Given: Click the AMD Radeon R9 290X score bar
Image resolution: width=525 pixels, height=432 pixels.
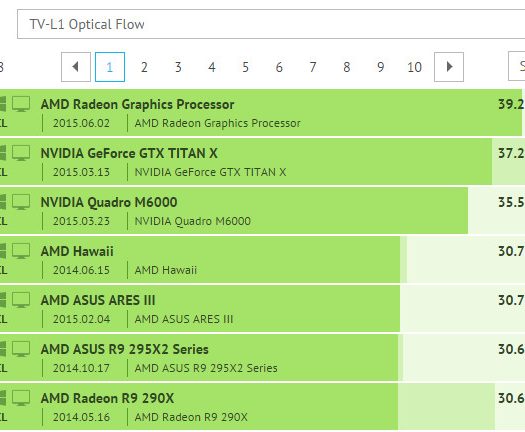Looking at the screenshot, I should click(262, 406).
